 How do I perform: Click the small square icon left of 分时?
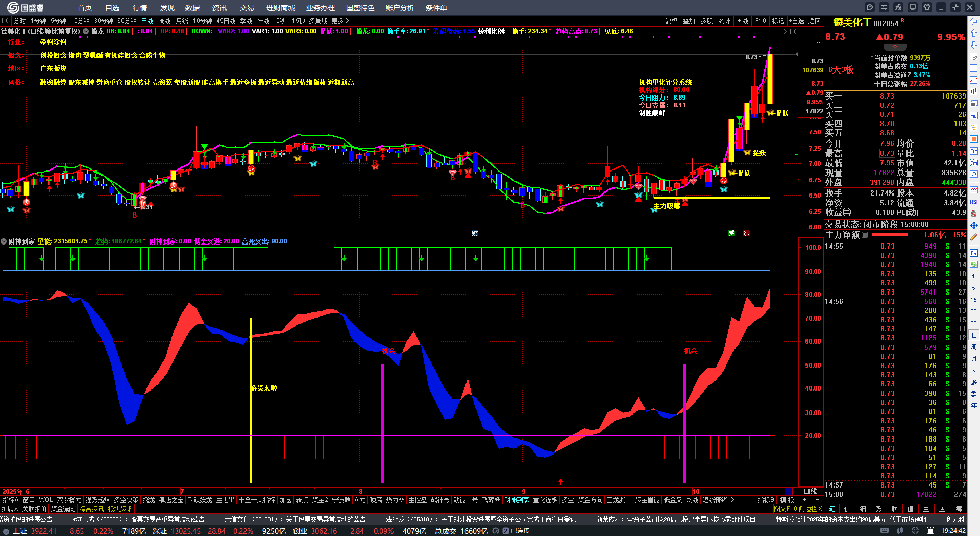[x=5, y=21]
